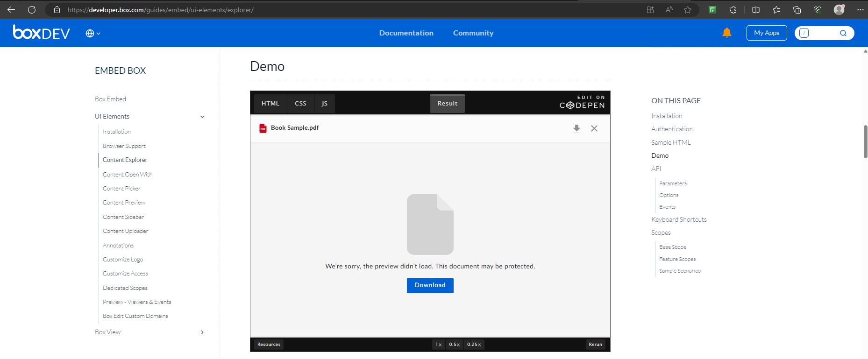Screen dimensions: 868x359
Task: Set preview zoom to 1x
Action: tap(439, 345)
